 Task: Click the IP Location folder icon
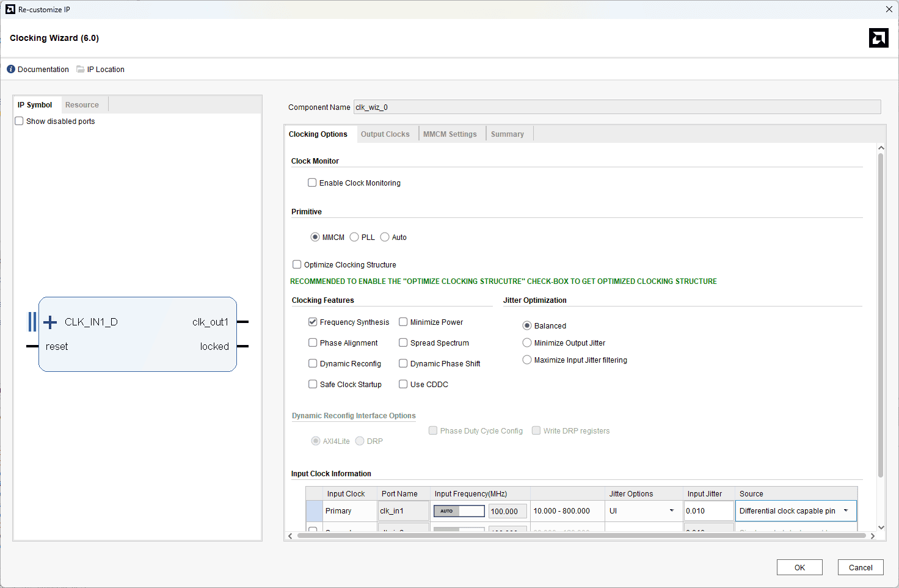tap(80, 69)
